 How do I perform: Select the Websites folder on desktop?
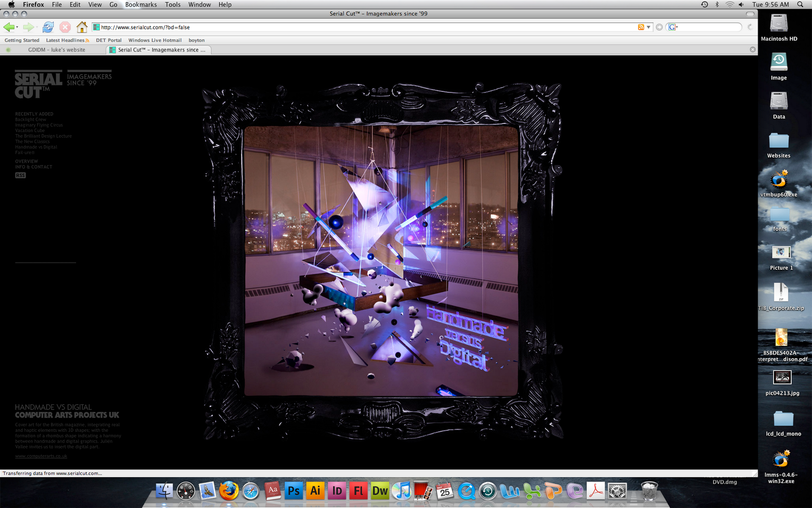(x=779, y=145)
